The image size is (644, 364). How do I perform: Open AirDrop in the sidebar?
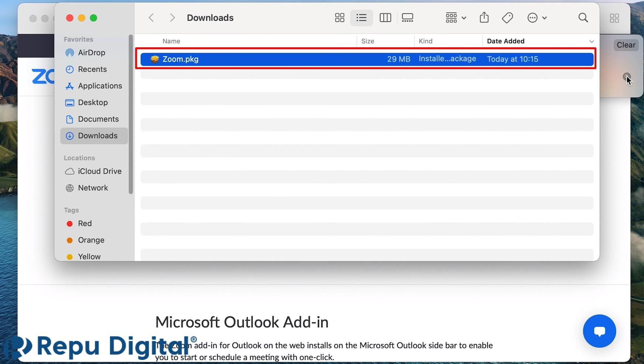tap(91, 52)
